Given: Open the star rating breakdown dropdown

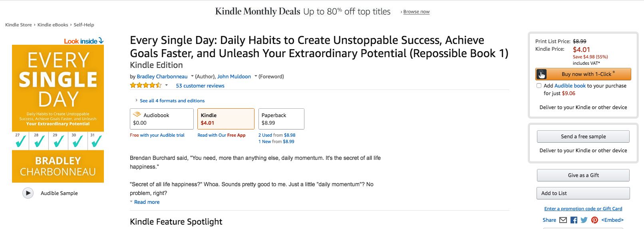Looking at the screenshot, I should (167, 86).
